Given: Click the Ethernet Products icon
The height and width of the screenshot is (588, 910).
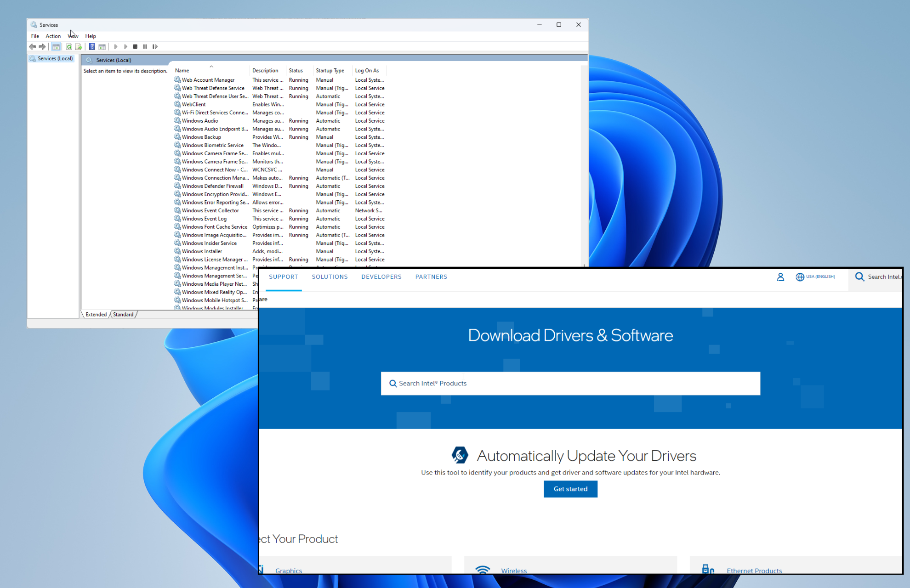Looking at the screenshot, I should click(708, 569).
